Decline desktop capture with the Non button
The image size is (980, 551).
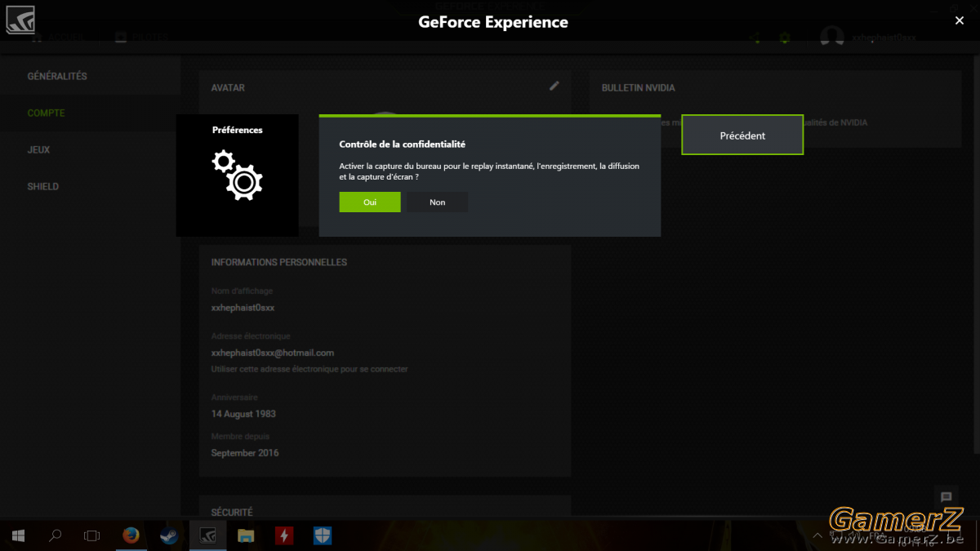click(x=438, y=202)
